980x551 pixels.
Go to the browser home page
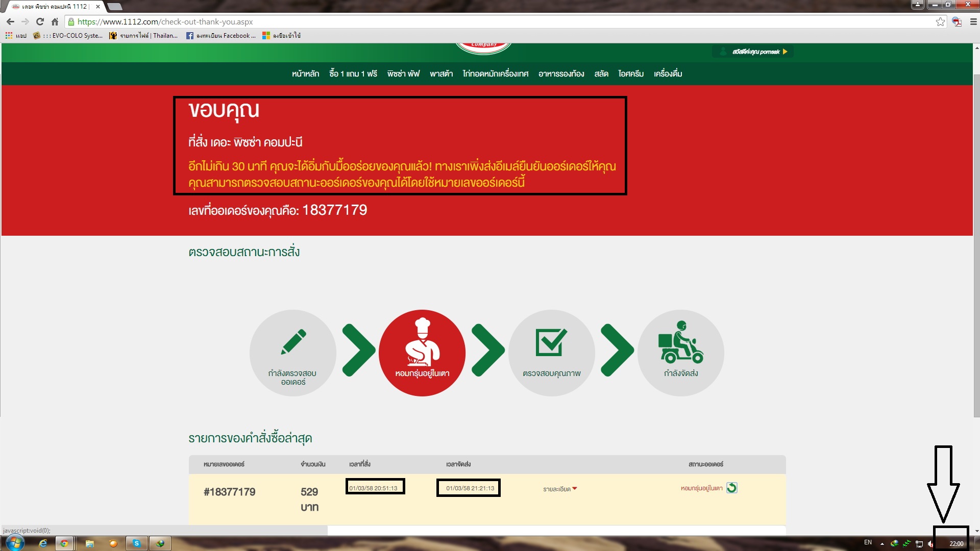(x=55, y=22)
